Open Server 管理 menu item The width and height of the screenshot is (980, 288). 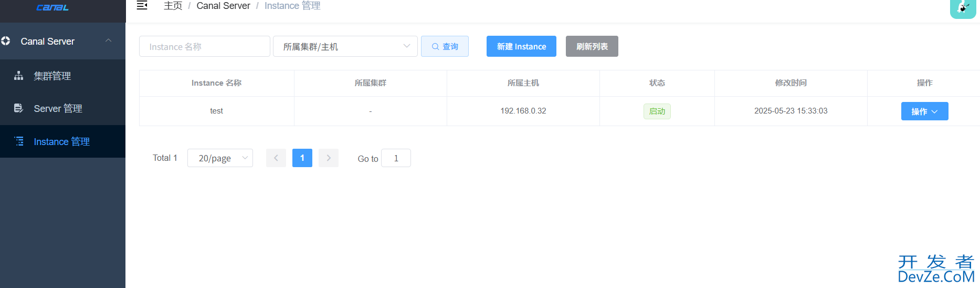coord(63,108)
